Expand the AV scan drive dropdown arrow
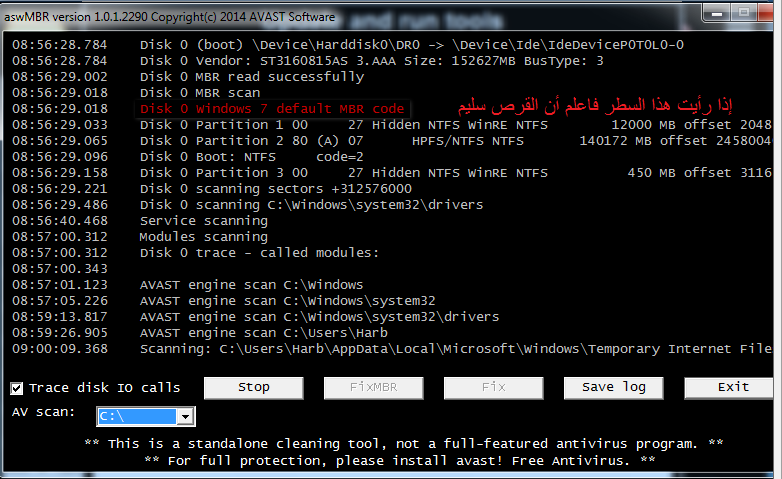The image size is (782, 479). coord(184,416)
